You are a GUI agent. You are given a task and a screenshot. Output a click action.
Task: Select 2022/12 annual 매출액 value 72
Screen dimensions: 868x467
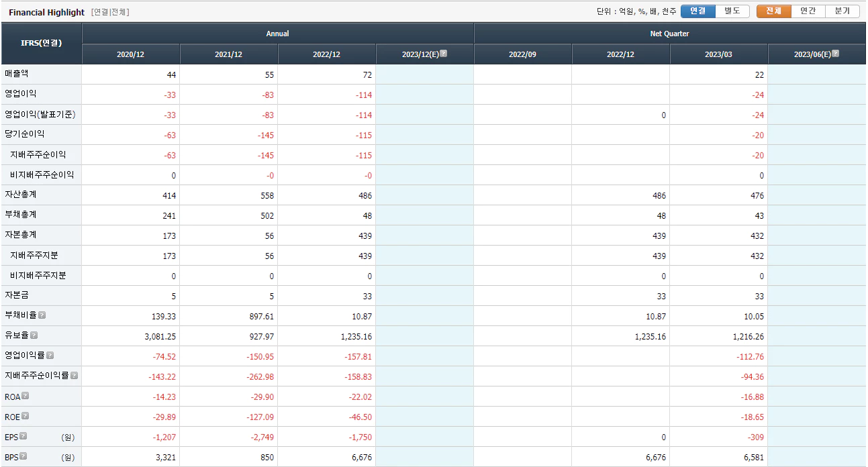click(x=367, y=75)
